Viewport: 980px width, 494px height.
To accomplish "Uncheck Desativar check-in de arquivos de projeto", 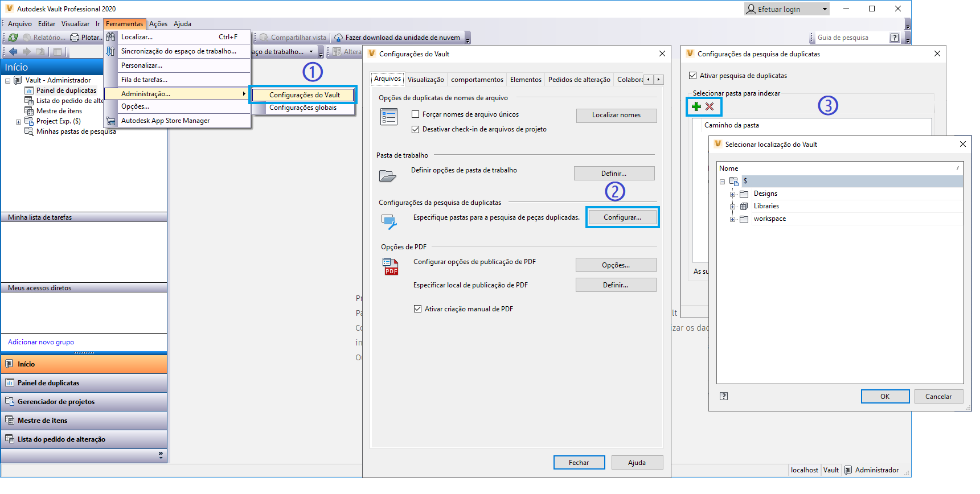I will point(416,129).
